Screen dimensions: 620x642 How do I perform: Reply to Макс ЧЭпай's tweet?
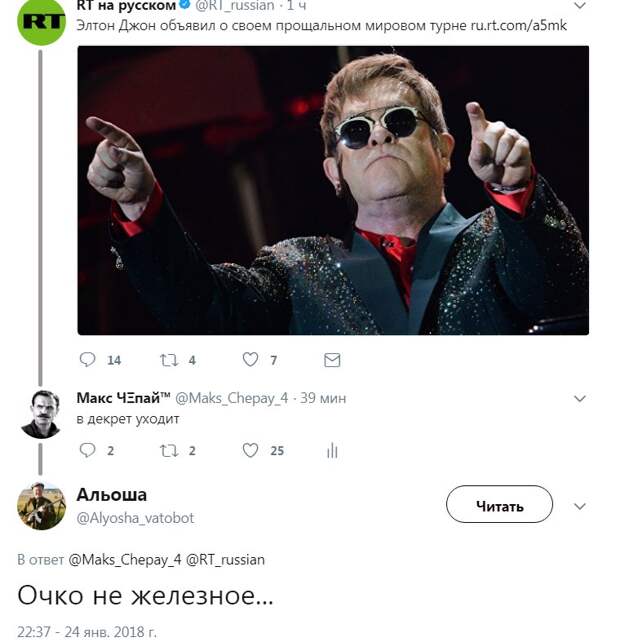(x=87, y=450)
